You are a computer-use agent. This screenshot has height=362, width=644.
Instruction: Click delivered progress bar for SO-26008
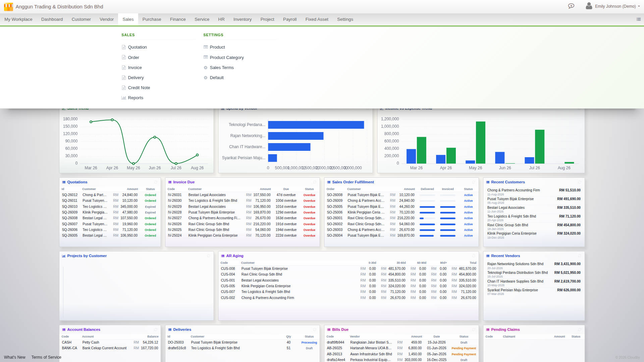tap(427, 195)
